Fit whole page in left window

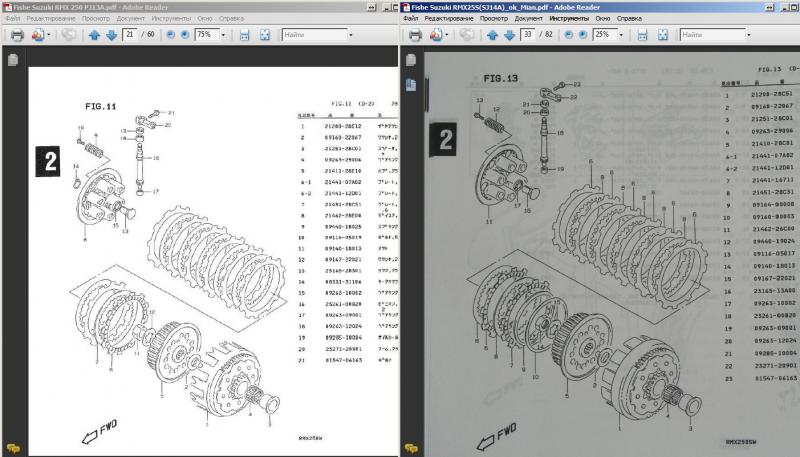click(264, 35)
